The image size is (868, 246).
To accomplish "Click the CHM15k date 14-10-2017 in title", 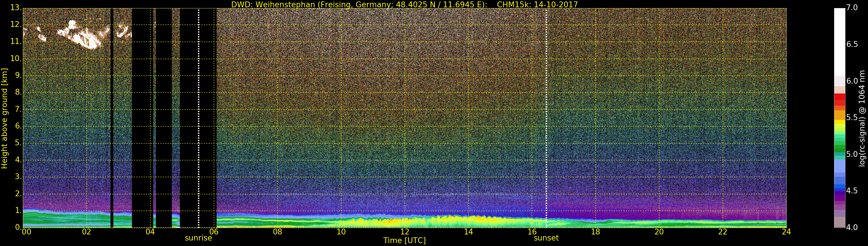I will (537, 4).
